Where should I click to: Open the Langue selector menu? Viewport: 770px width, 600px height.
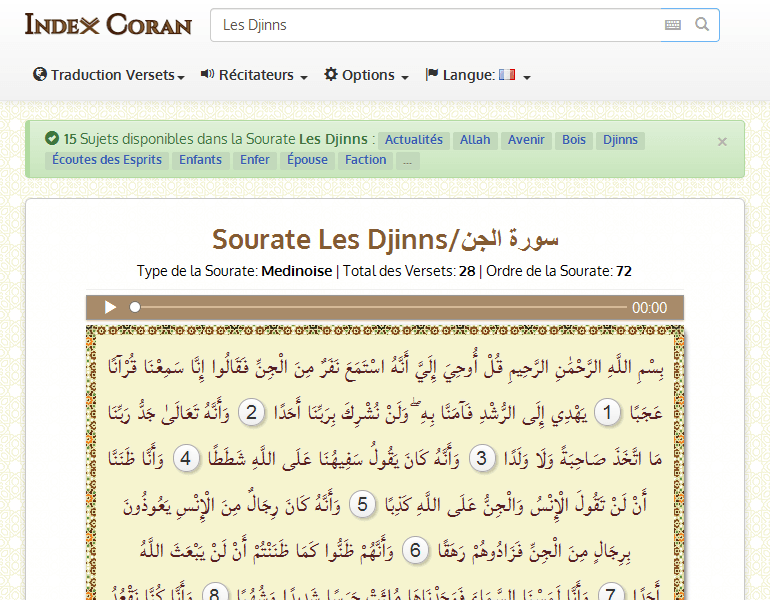[477, 75]
